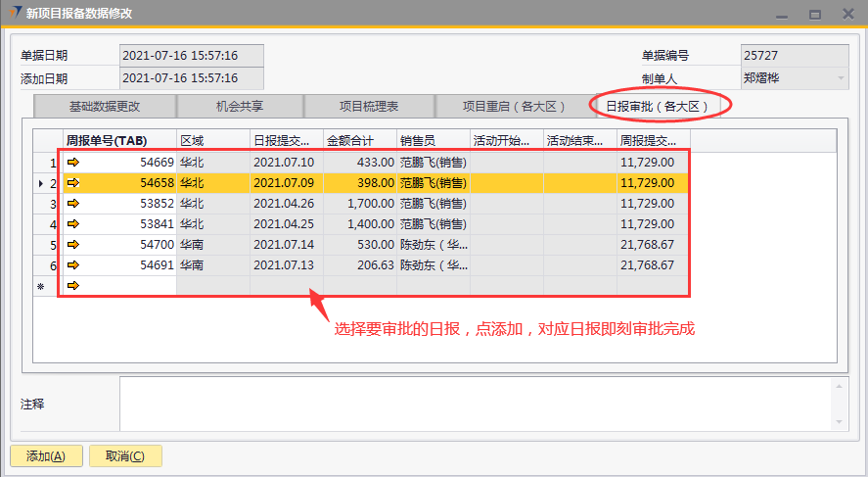
Task: Click the orange arrow icon for 周报单号 54700
Action: coord(72,244)
